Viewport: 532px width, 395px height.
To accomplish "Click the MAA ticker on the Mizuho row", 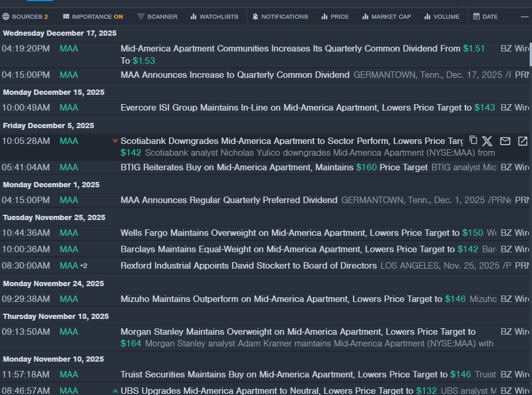I will [x=68, y=299].
